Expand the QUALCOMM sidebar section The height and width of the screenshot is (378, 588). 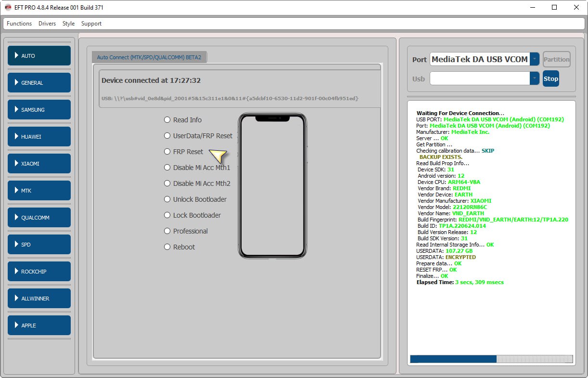click(x=39, y=218)
